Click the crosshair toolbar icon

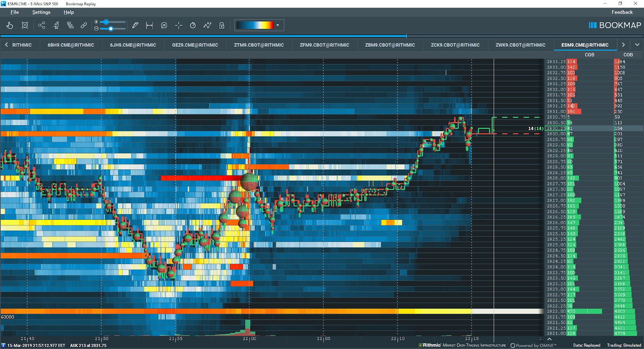179,25
